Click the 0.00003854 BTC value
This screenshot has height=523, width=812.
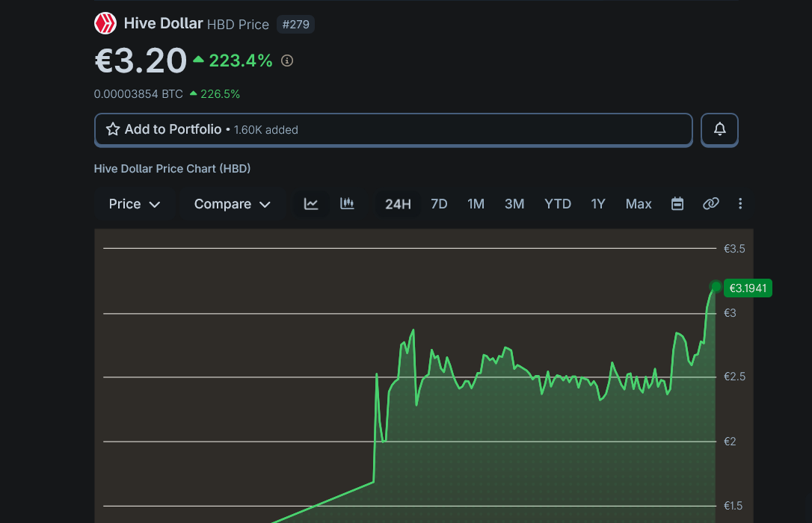click(x=138, y=94)
